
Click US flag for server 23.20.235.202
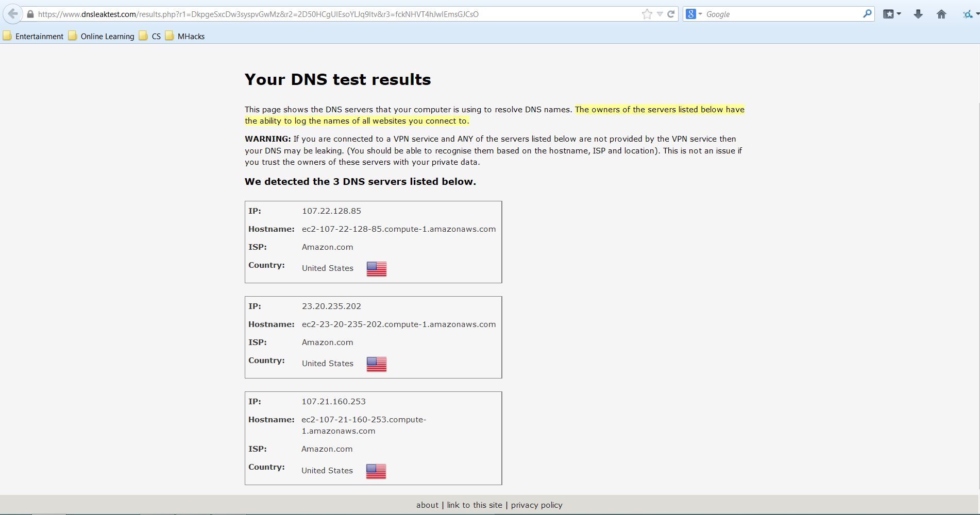pos(377,364)
